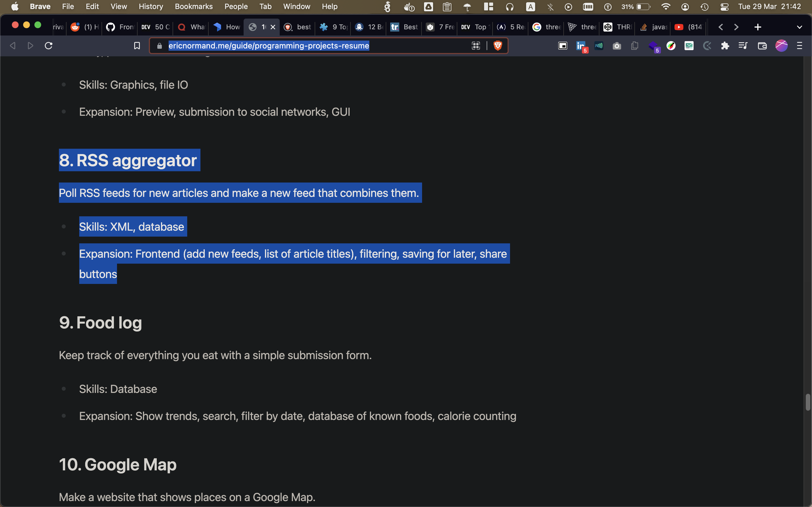Open the Brave Wallet icon
812x507 pixels.
pyautogui.click(x=762, y=46)
